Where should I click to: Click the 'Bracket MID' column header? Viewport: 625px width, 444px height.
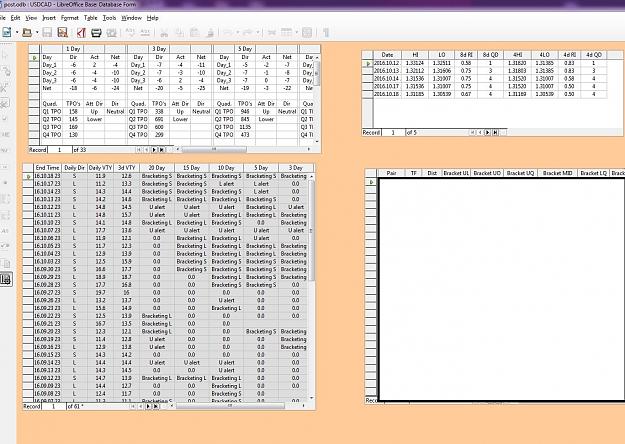tap(557, 173)
